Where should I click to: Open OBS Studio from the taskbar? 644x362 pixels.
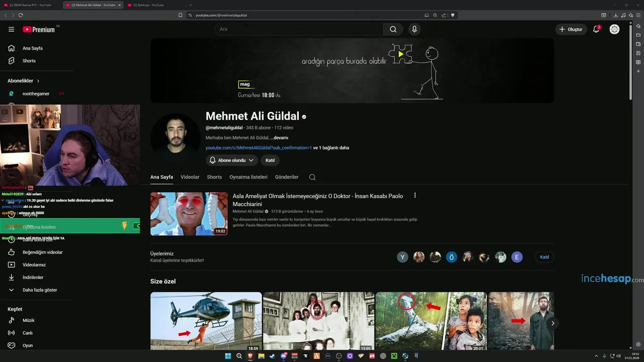coord(339,356)
